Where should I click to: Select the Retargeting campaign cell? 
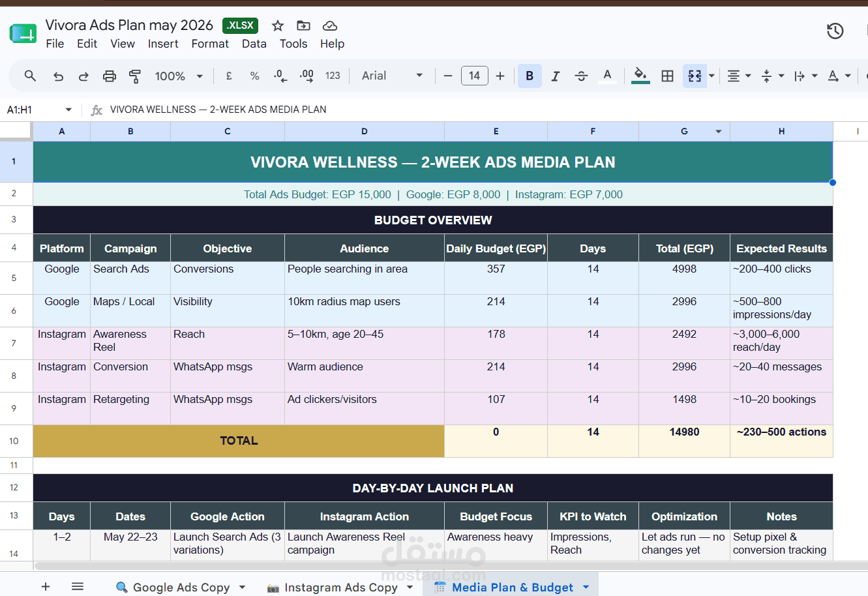130,408
